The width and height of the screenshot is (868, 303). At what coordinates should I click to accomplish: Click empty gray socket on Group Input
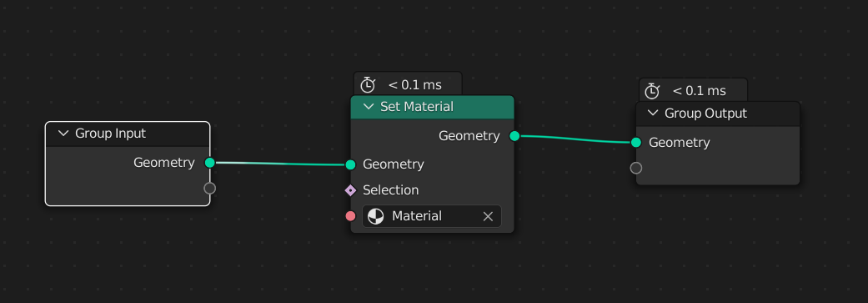click(x=210, y=189)
